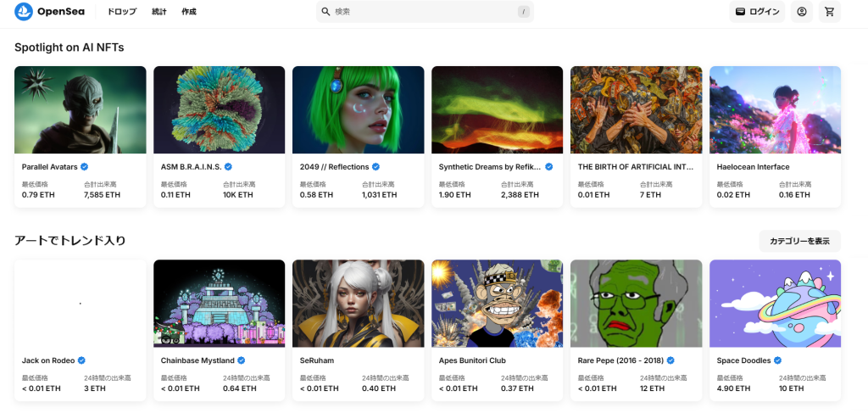Screen dimensions: 868x419
Task: Open the shopping cart icon
Action: (x=829, y=12)
